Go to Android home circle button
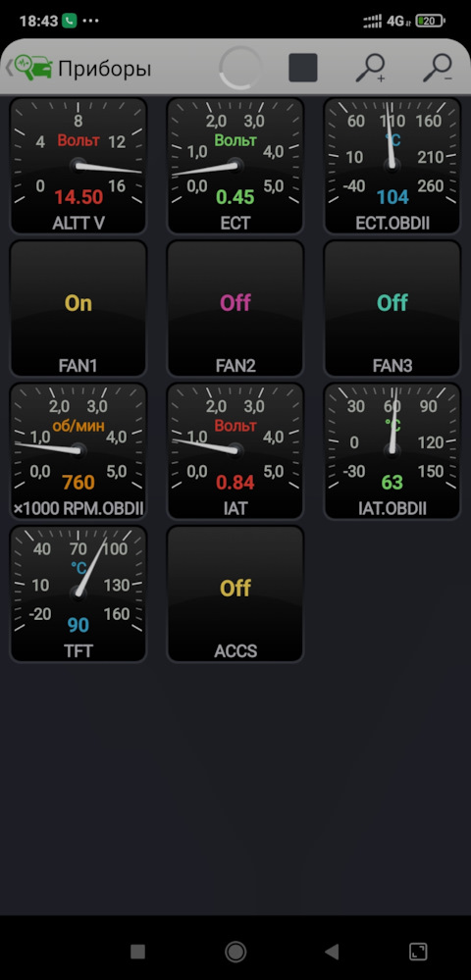This screenshot has height=980, width=471. (x=235, y=952)
